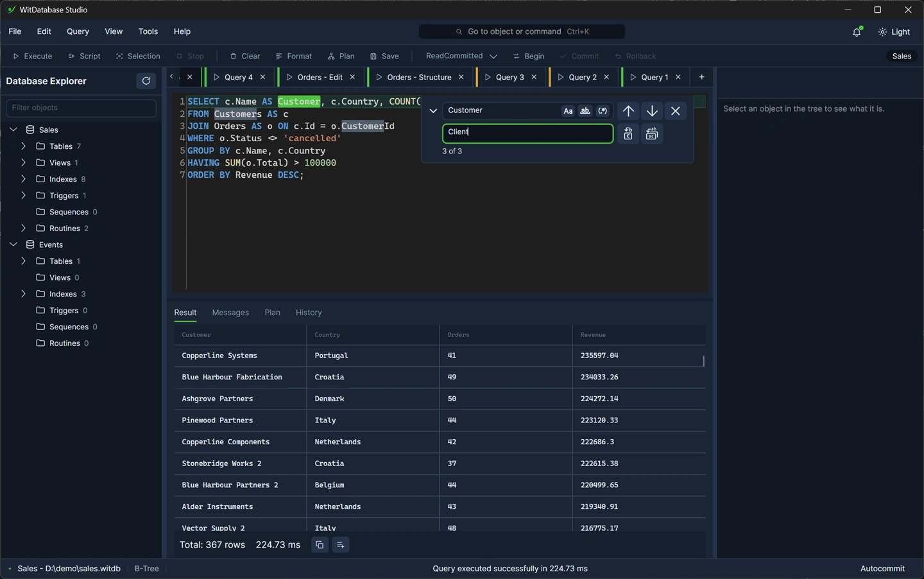Image resolution: width=924 pixels, height=579 pixels.
Task: Expand Events Indexes folder
Action: click(x=23, y=294)
